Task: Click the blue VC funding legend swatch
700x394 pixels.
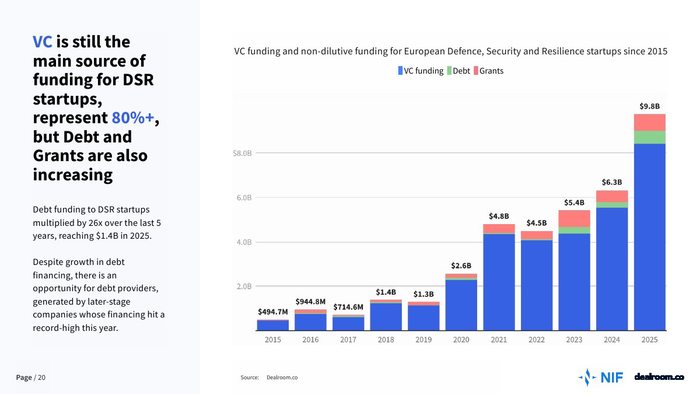Action: click(x=400, y=71)
